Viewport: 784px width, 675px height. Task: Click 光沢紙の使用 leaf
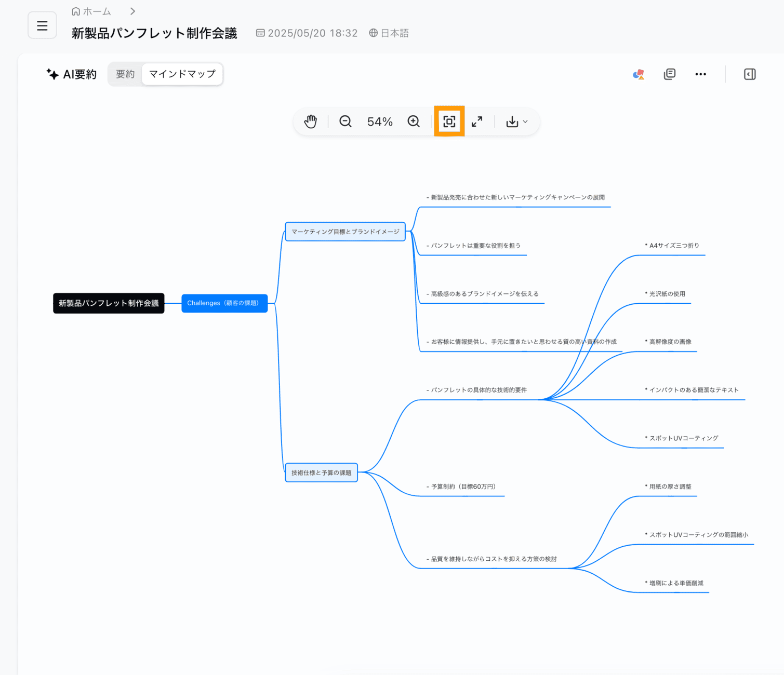coord(665,294)
